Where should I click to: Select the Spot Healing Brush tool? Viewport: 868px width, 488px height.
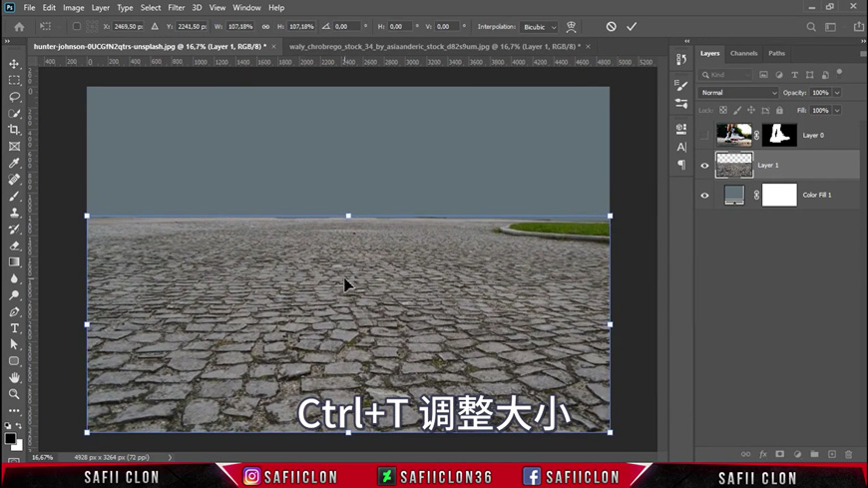14,180
